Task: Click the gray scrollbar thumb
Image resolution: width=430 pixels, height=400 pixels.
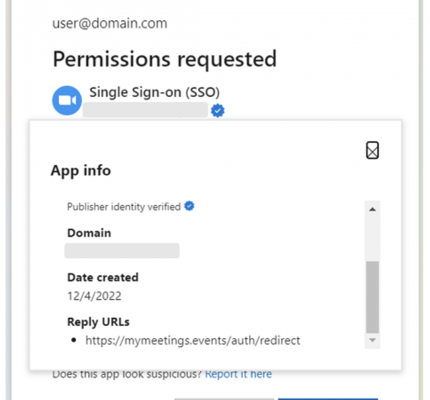Action: coord(373,297)
